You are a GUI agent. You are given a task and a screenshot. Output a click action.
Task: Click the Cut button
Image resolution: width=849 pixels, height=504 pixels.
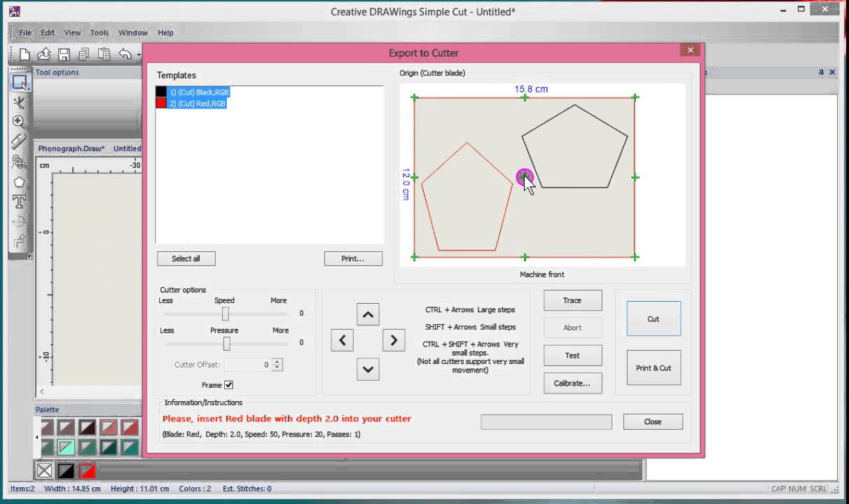tap(654, 318)
